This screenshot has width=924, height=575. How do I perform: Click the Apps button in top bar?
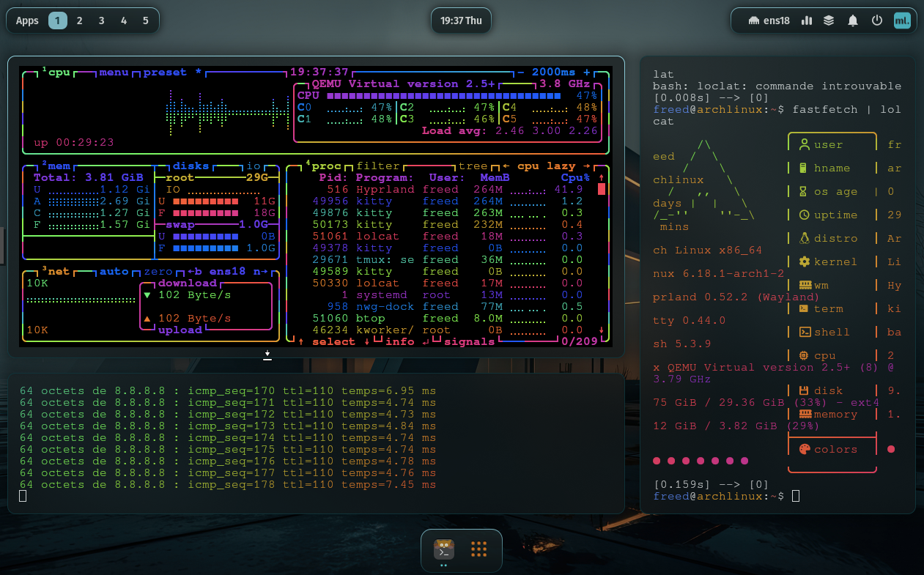[x=27, y=21]
